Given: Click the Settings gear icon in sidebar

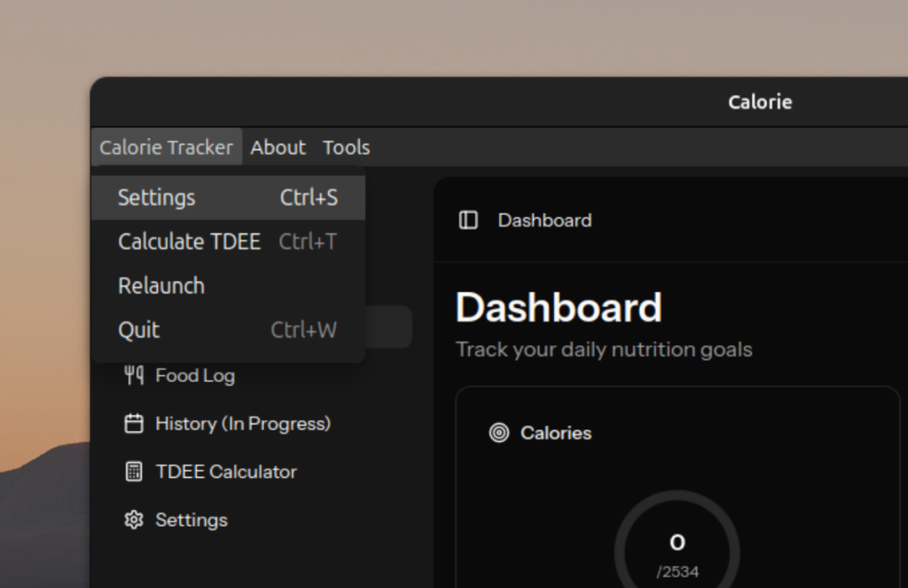Looking at the screenshot, I should [x=134, y=520].
